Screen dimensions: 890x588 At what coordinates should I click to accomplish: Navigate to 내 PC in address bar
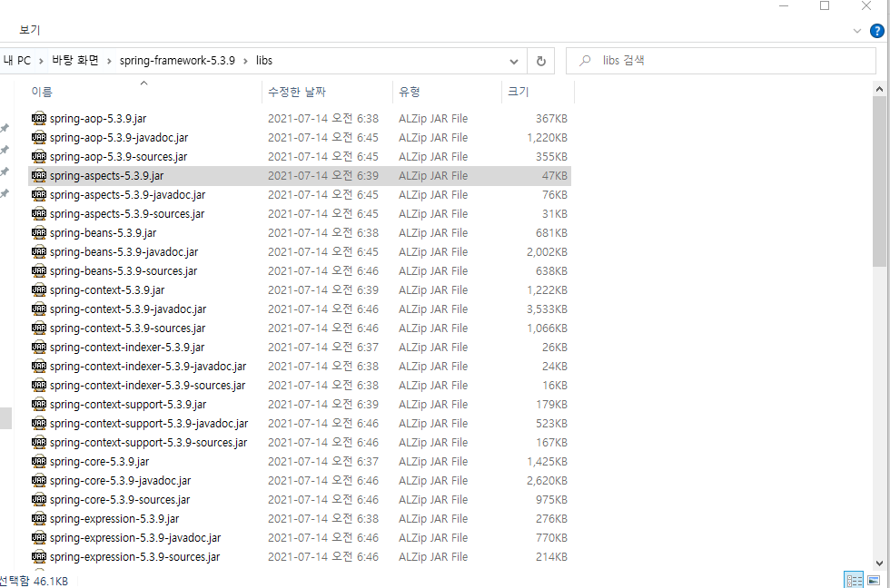point(17,61)
